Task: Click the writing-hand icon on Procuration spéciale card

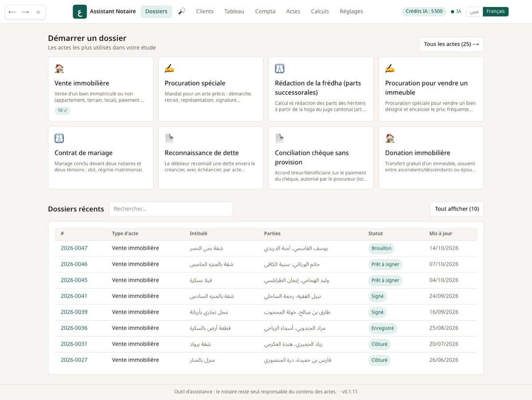Action: click(x=169, y=68)
